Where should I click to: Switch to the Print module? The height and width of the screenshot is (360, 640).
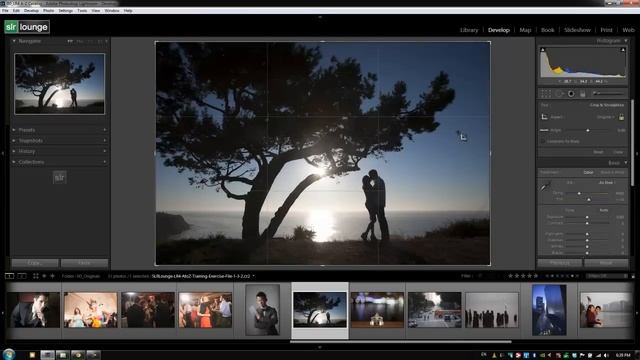tap(606, 30)
